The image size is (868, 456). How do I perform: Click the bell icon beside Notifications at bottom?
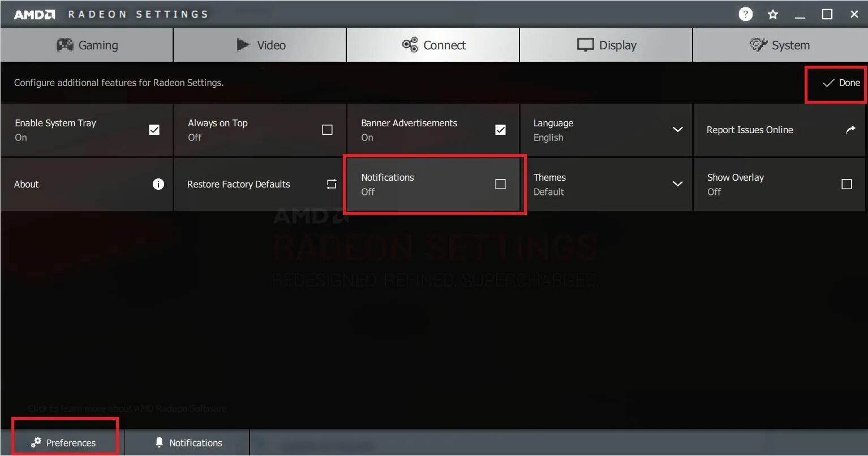pos(160,442)
